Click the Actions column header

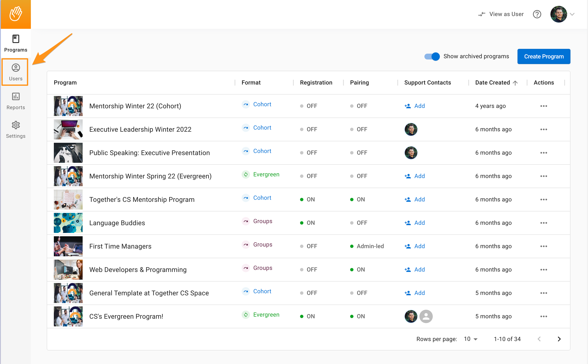click(x=544, y=83)
